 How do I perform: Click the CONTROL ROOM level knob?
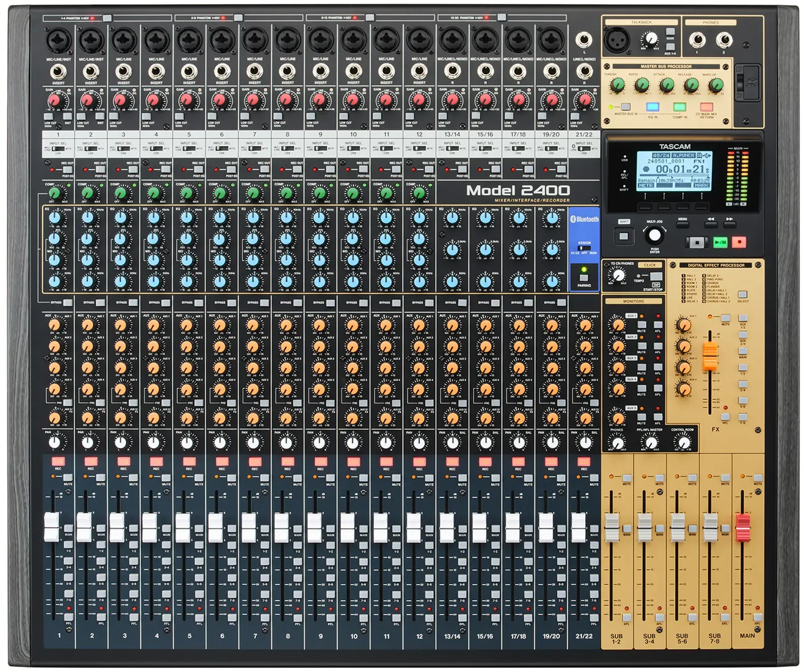coord(684,442)
